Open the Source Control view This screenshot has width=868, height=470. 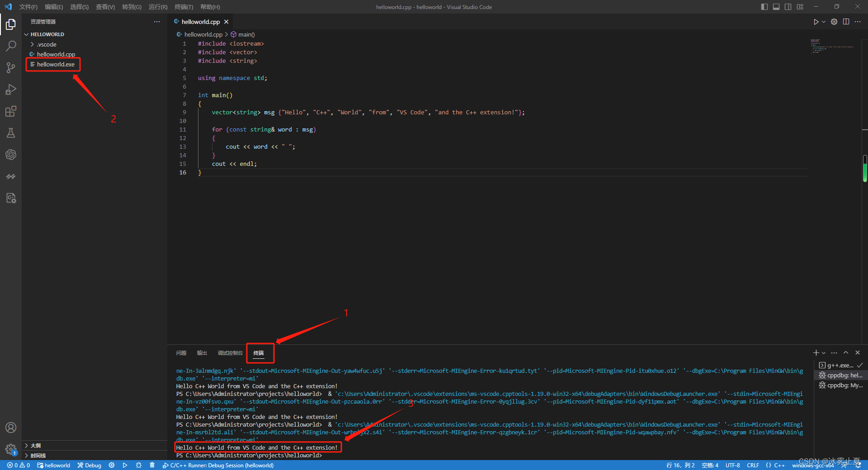tap(11, 67)
